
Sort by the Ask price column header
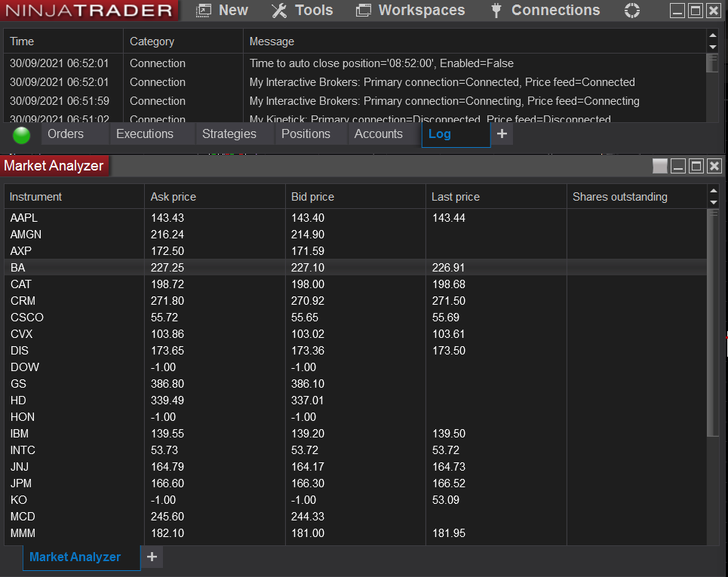215,197
